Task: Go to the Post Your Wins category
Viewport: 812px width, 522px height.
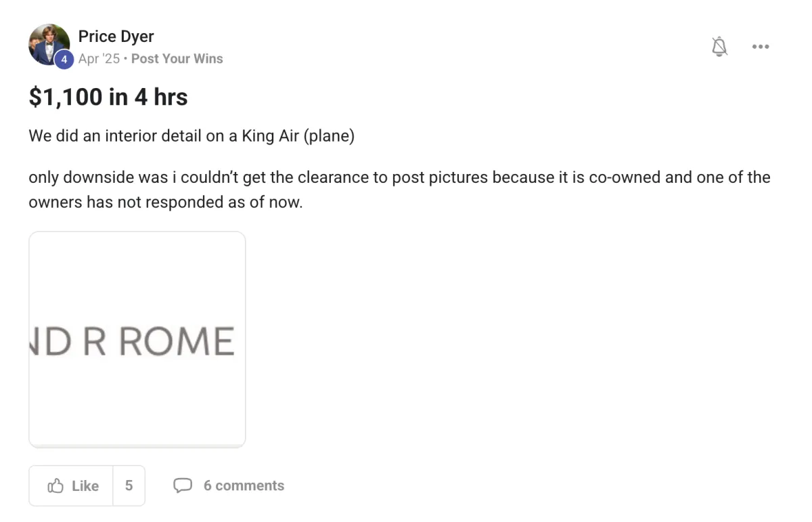Action: tap(177, 58)
